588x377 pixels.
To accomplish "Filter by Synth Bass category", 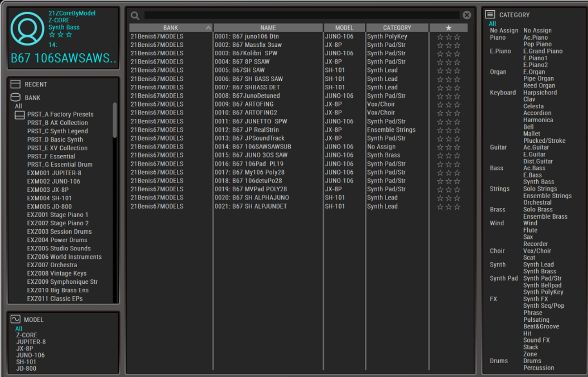I will 538,182.
